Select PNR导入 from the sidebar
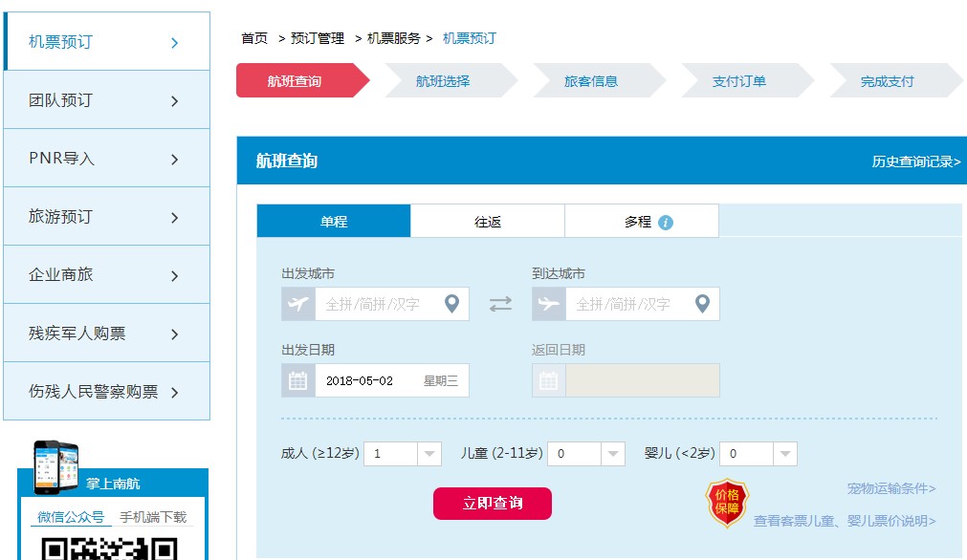This screenshot has height=560, width=967. 106,159
